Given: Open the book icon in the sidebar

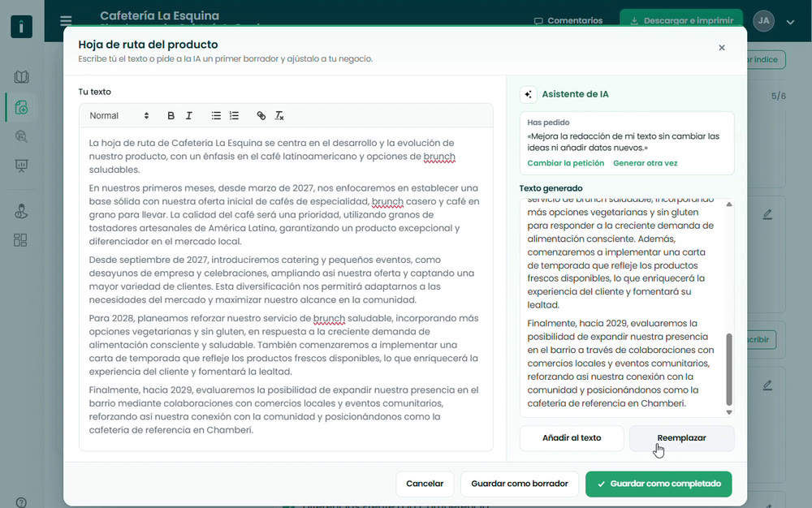Looking at the screenshot, I should click(x=21, y=77).
